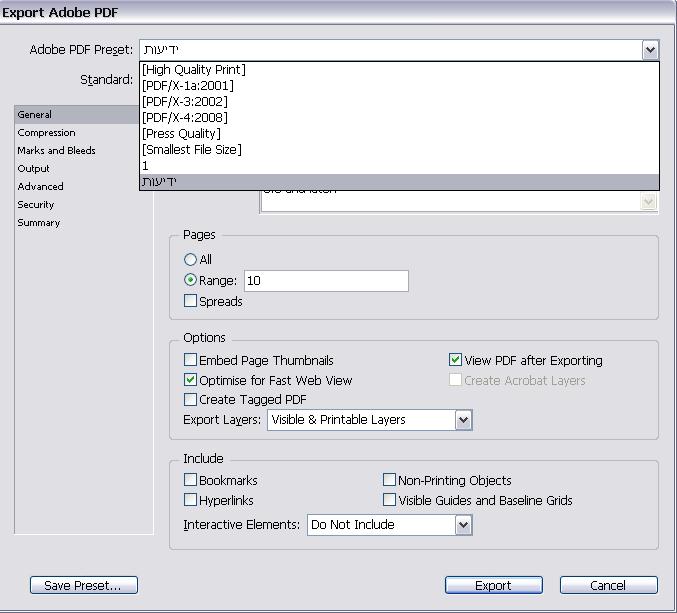Uncheck View PDF after Exporting
The height and width of the screenshot is (613, 677).
click(x=456, y=361)
